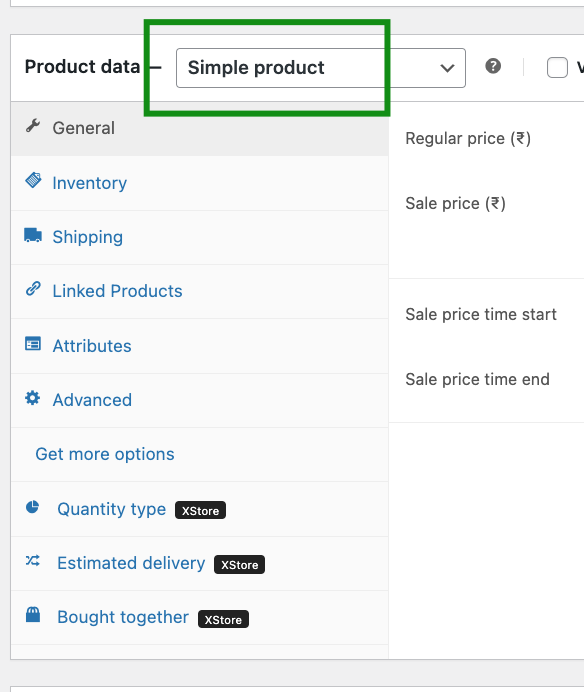Image resolution: width=584 pixels, height=692 pixels.
Task: Click the Linked Products chain icon
Action: click(33, 289)
